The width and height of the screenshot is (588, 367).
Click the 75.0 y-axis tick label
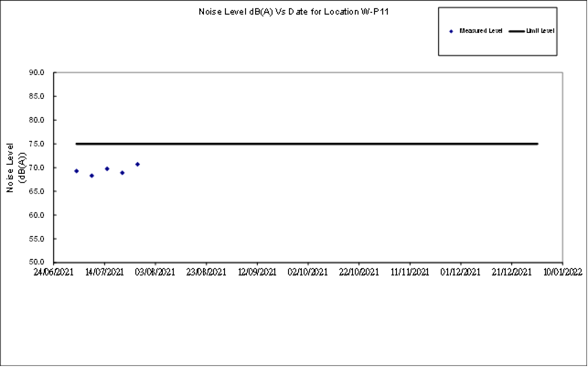[39, 144]
